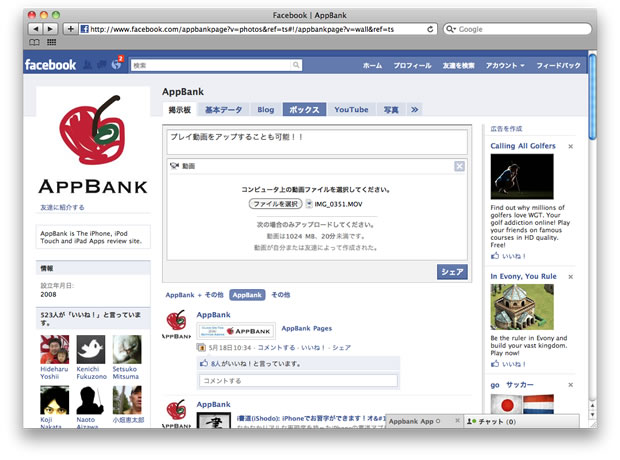Viewport: 620px width, 460px height.
Task: Submit search with the magnifier icon
Action: pyautogui.click(x=296, y=65)
